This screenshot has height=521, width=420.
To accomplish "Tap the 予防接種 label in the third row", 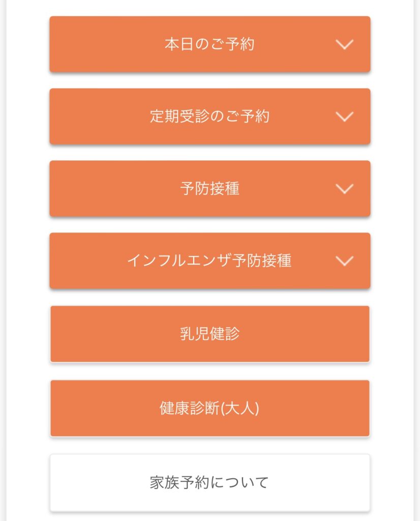I will click(x=209, y=189).
